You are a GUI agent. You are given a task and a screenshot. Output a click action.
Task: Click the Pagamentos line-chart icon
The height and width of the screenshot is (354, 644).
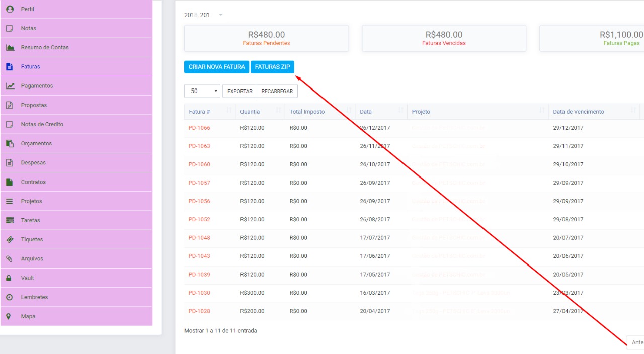point(10,86)
